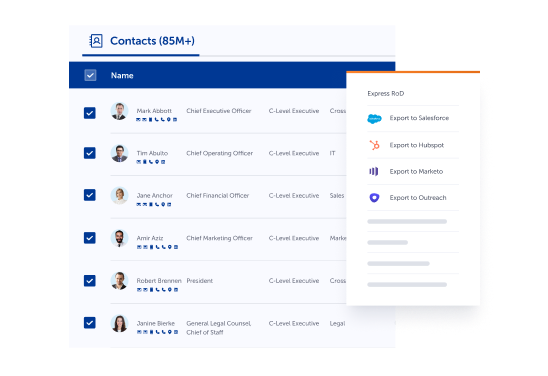Open the Contacts (85M+) tab
The width and height of the screenshot is (548, 376).
coord(141,41)
